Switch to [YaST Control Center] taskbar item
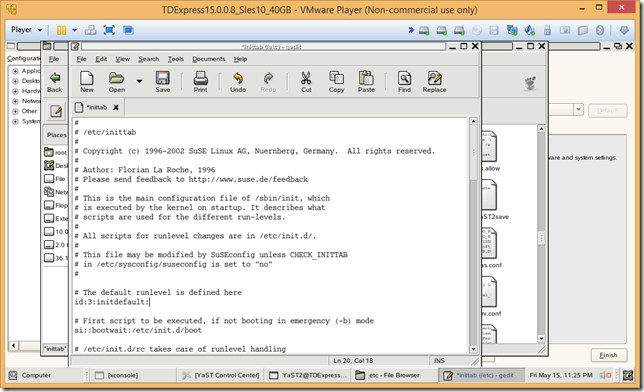The width and height of the screenshot is (644, 392). pyautogui.click(x=221, y=375)
